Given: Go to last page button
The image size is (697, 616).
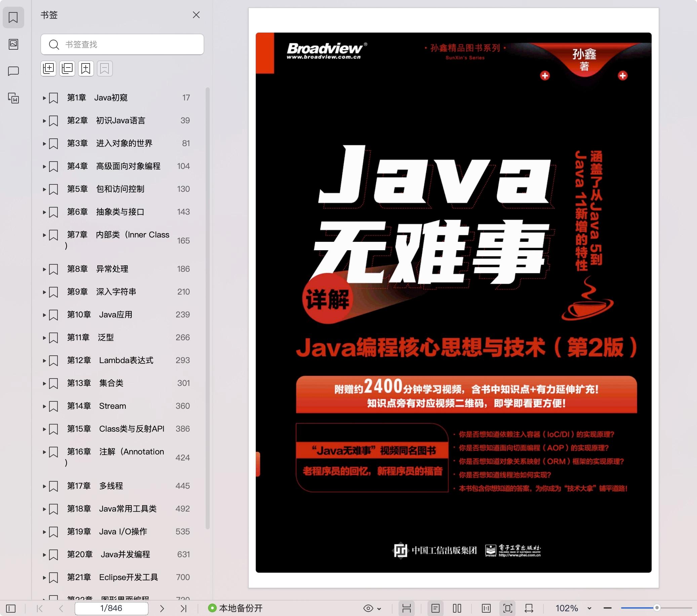Looking at the screenshot, I should pyautogui.click(x=183, y=609).
